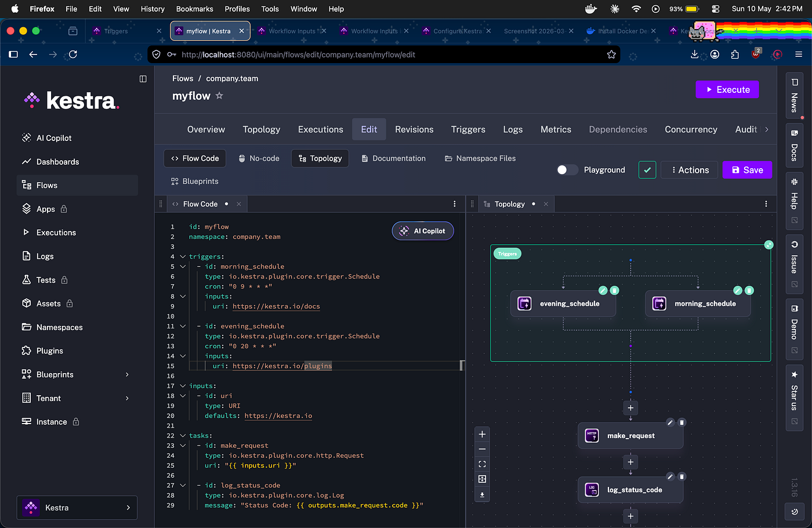Screen dimensions: 812x528
Task: Open the News side panel
Action: point(794,96)
